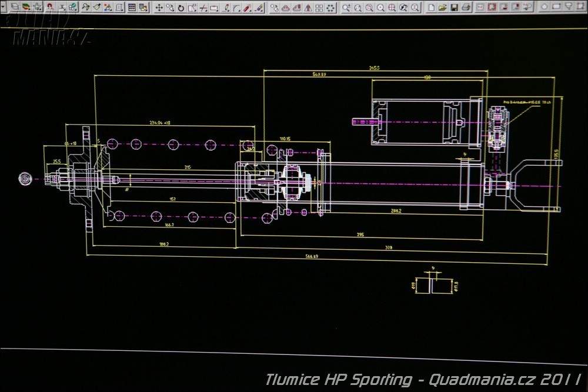Click the magnifier with center dot icon

click(x=380, y=8)
